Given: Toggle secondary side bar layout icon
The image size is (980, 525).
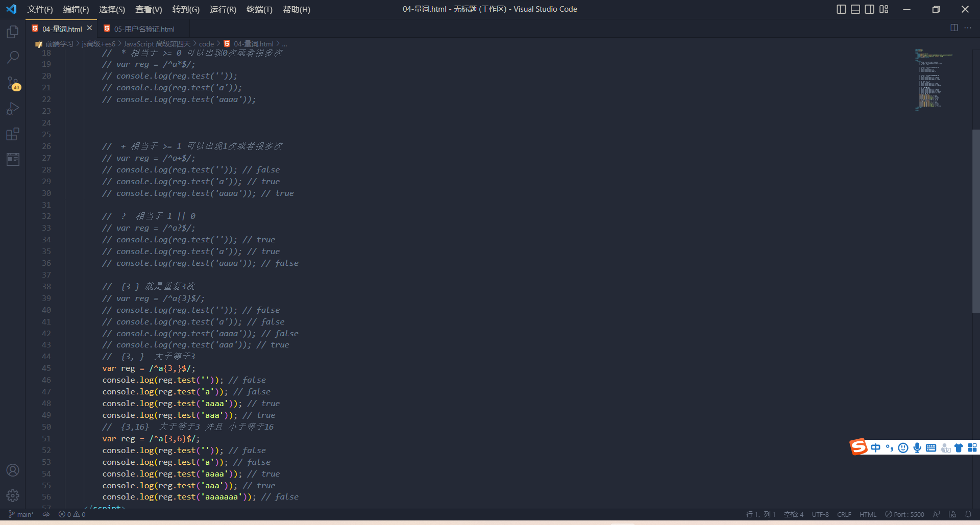Looking at the screenshot, I should (x=870, y=9).
